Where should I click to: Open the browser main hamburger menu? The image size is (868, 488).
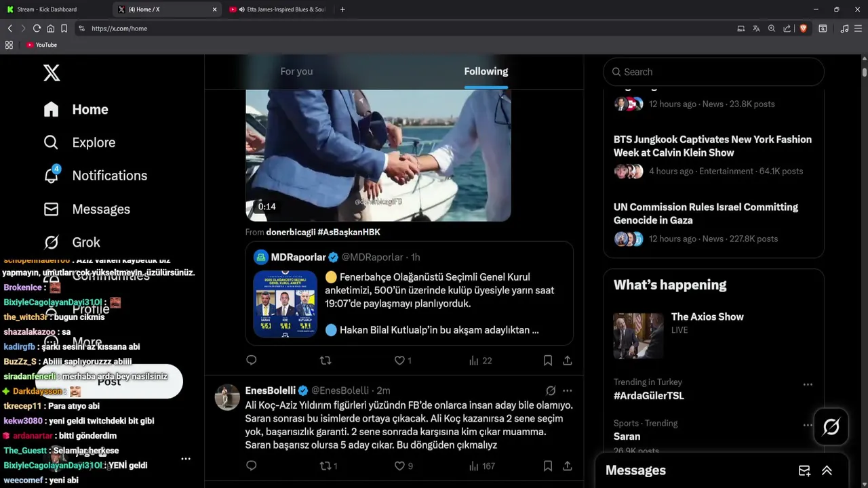point(858,28)
